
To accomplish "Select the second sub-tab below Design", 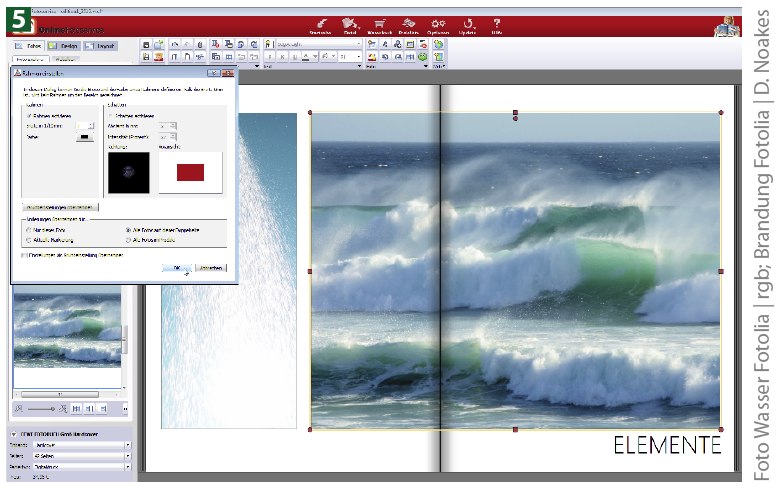I will 65,59.
